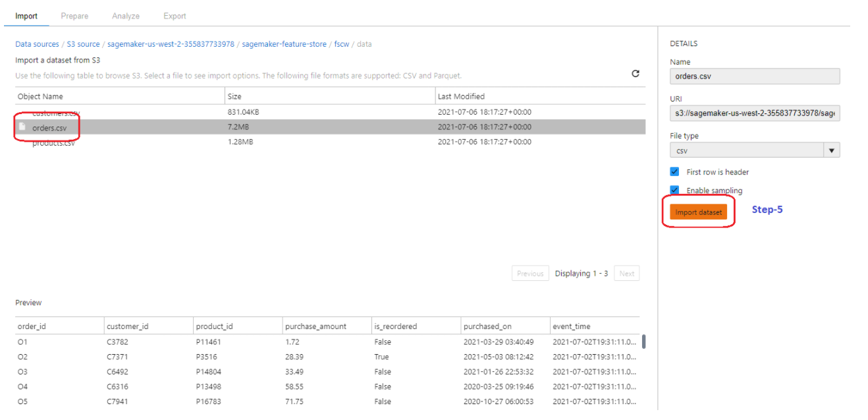The width and height of the screenshot is (868, 420).
Task: Click product ID P11461 in the preview
Action: tap(209, 342)
